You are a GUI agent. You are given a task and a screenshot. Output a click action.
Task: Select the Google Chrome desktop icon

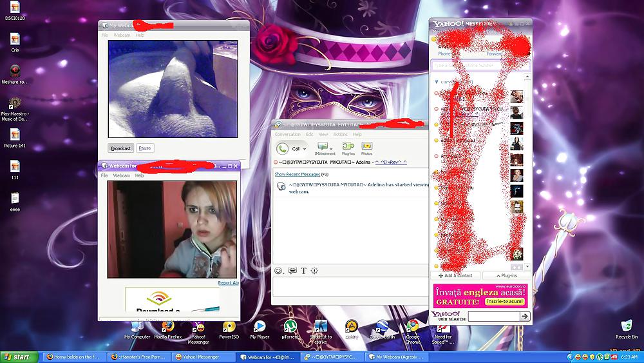click(x=413, y=332)
